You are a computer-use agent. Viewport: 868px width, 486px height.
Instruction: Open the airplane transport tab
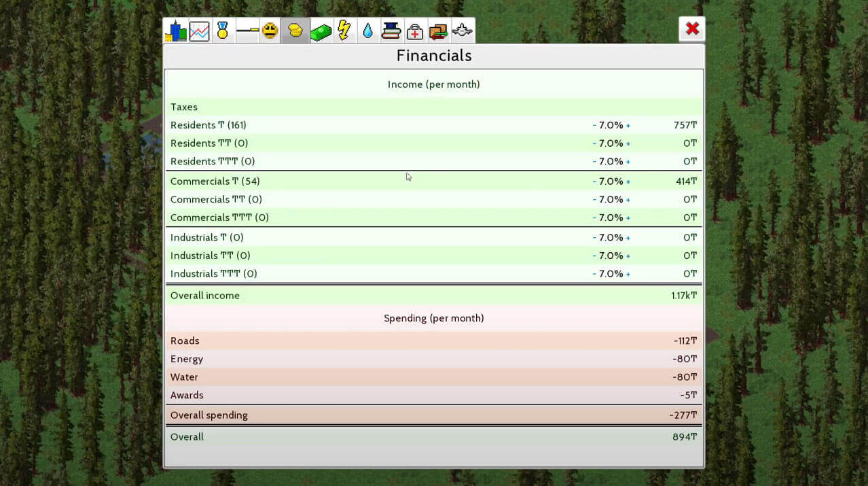pos(462,31)
